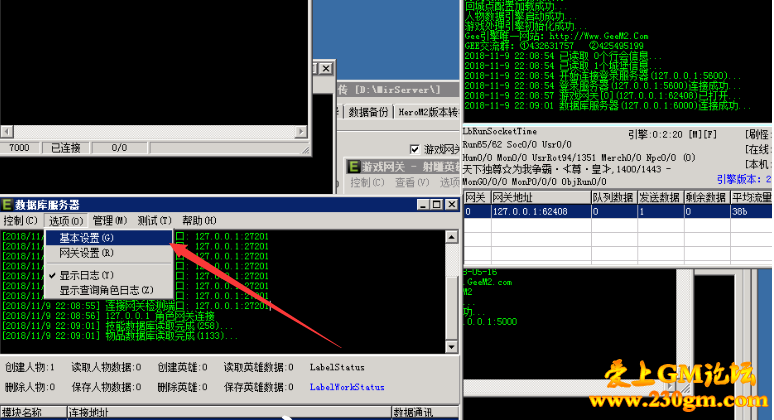
Task: Click the 发送数据 column header
Action: click(x=660, y=197)
